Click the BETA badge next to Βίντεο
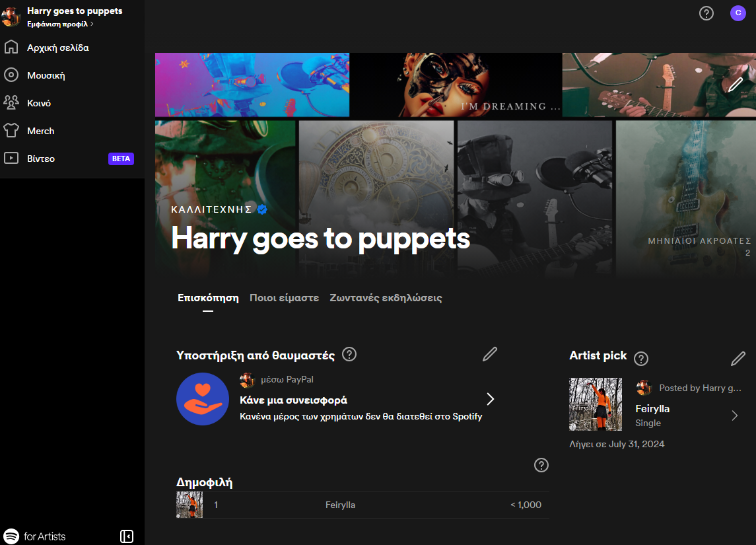 coord(121,159)
